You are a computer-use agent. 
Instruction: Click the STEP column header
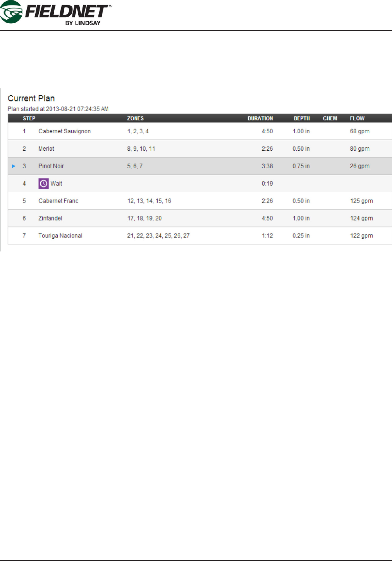(29, 119)
